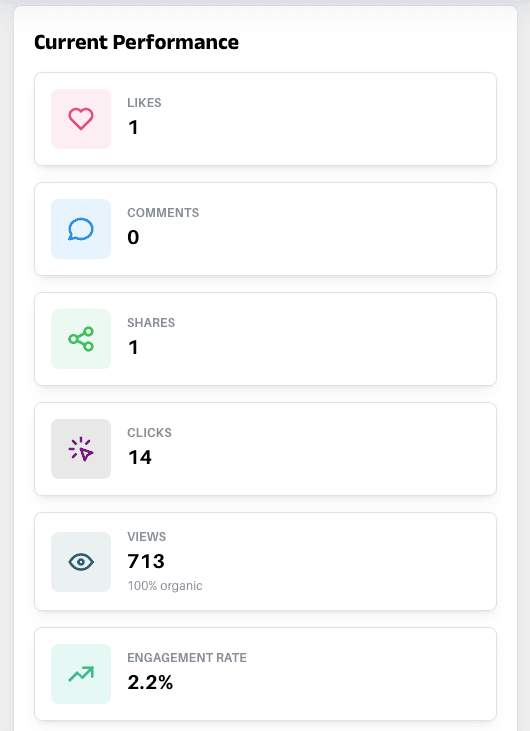Open the Engagement Rate card
The height and width of the screenshot is (731, 530).
pyautogui.click(x=265, y=674)
